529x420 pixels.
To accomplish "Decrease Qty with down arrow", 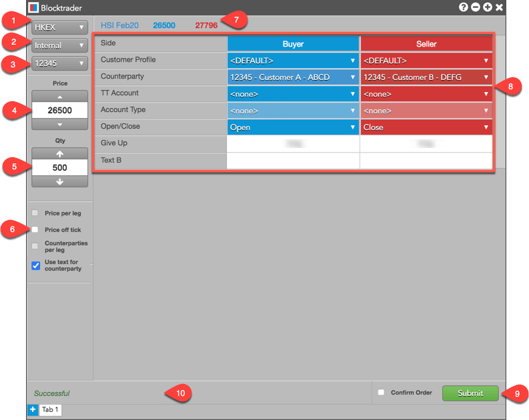I will pyautogui.click(x=60, y=181).
